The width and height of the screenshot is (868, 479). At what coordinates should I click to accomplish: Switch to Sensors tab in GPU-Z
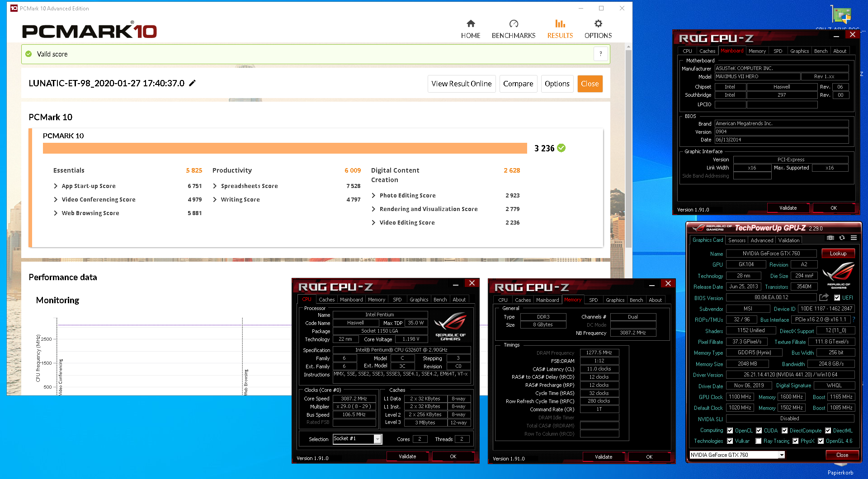click(x=736, y=240)
